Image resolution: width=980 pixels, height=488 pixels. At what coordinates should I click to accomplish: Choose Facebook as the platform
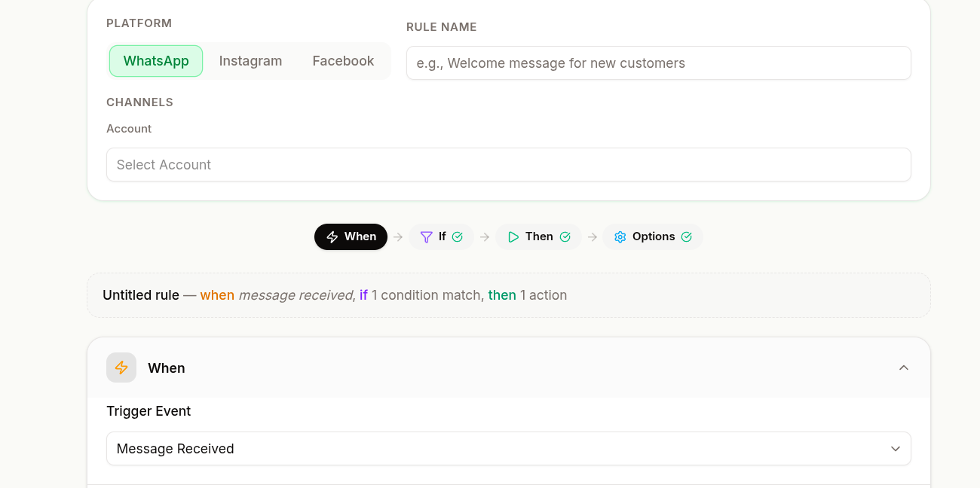[x=343, y=61]
